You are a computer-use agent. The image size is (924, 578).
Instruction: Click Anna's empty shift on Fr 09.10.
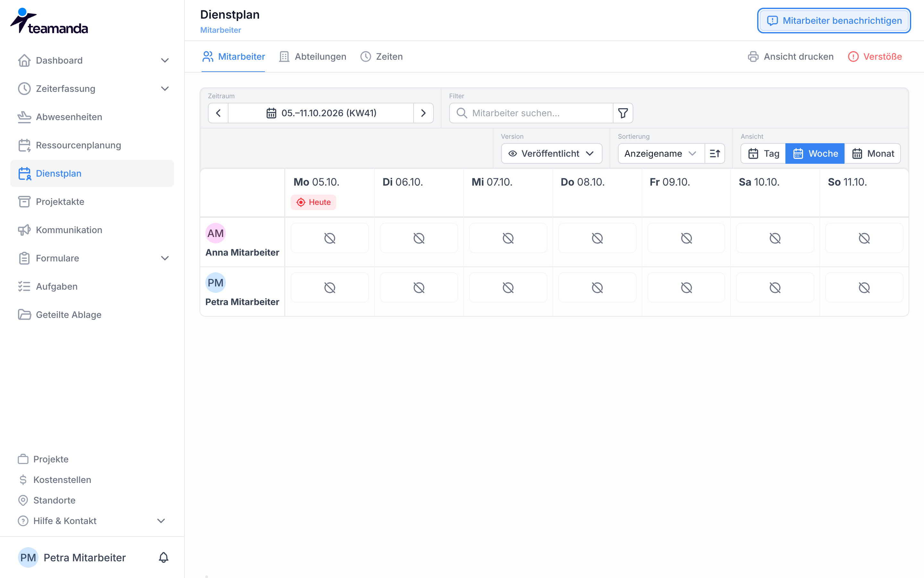point(686,238)
